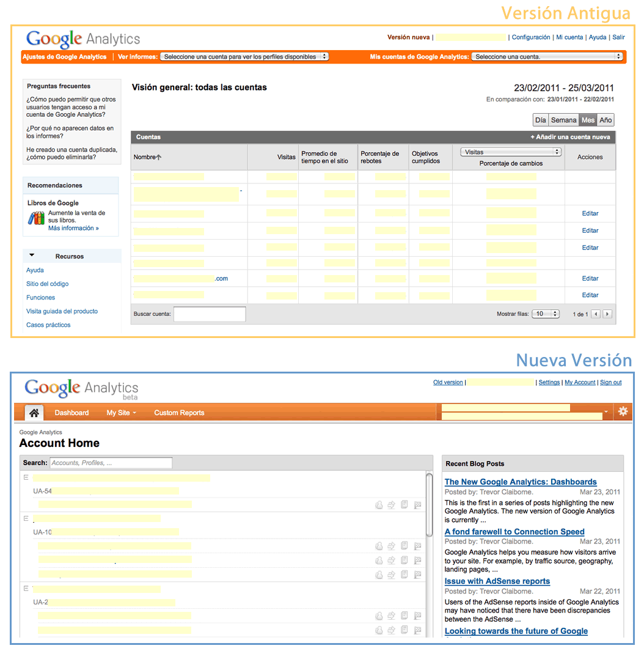Click goals flag icon under UA-54
Viewport: 644px width, 651px height.
[417, 505]
